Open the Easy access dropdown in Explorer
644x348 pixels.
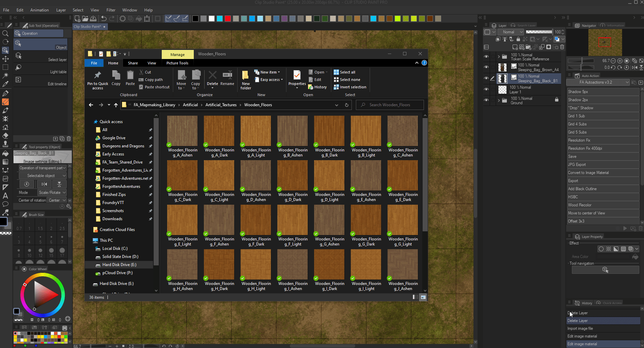click(269, 80)
